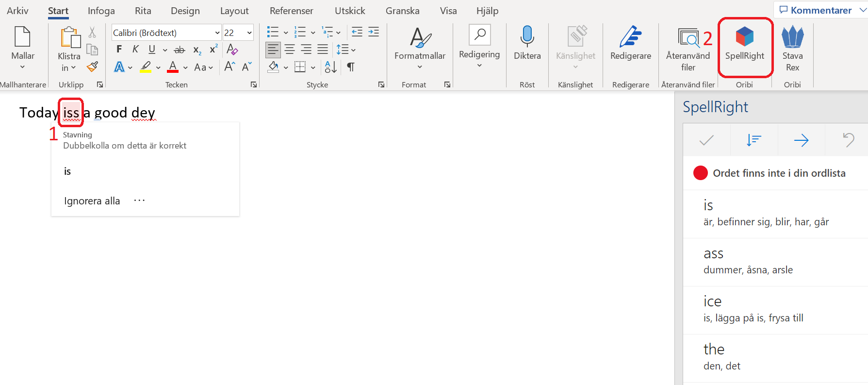
Task: Apply yellow text highlight color
Action: 146,67
